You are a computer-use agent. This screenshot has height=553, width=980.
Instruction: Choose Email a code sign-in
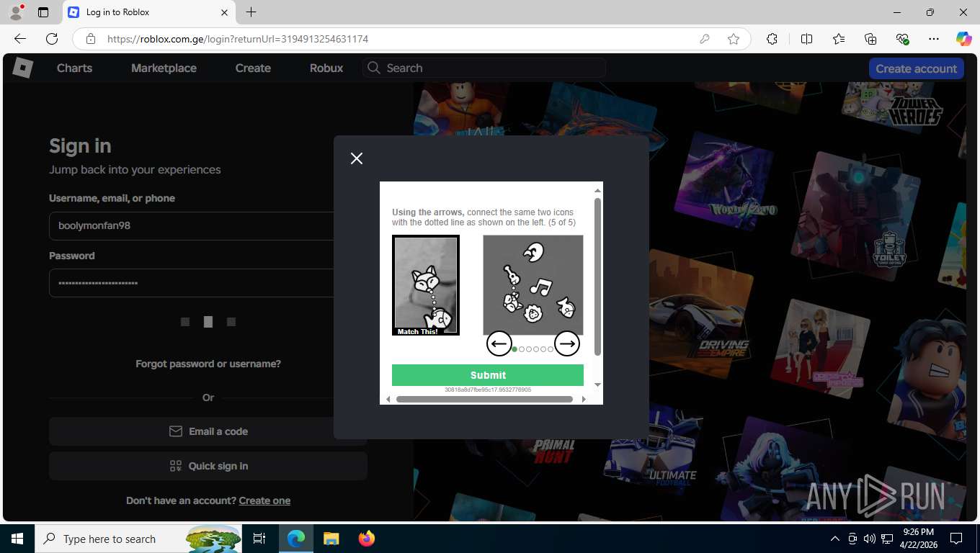[x=208, y=431]
